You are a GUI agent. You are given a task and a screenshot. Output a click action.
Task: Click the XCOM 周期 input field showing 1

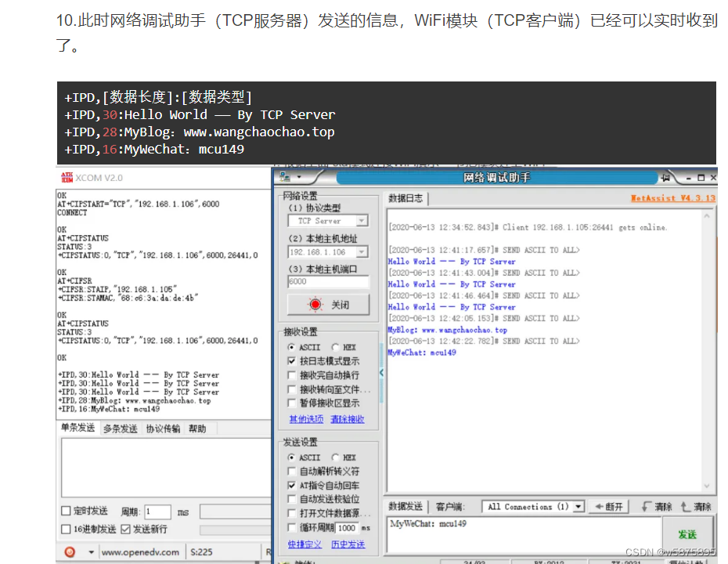pos(157,512)
